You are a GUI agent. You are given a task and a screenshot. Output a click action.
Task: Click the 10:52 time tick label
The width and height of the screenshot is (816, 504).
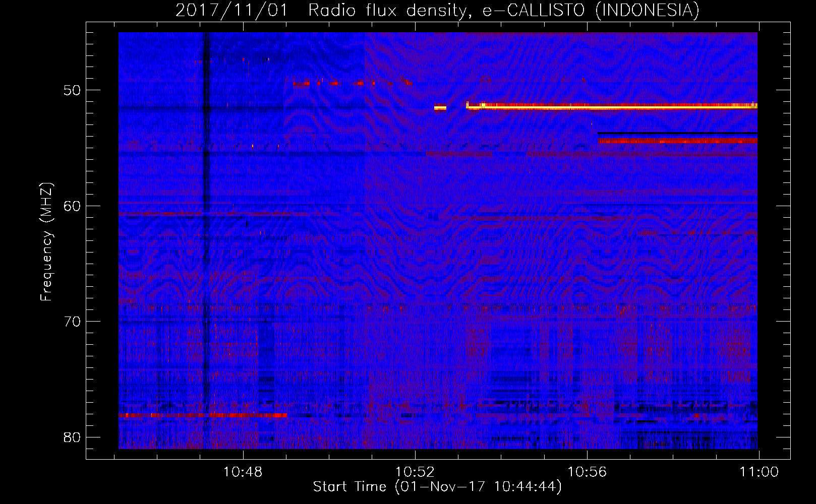tap(415, 472)
